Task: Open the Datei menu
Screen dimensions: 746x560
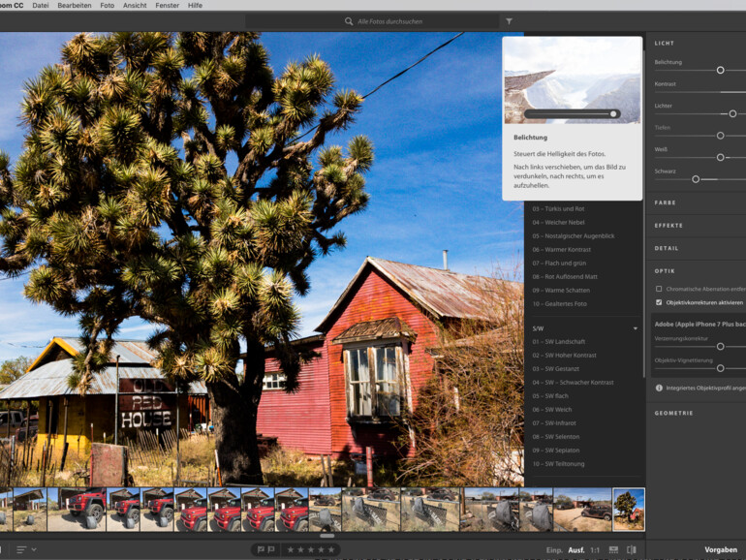Action: point(41,5)
